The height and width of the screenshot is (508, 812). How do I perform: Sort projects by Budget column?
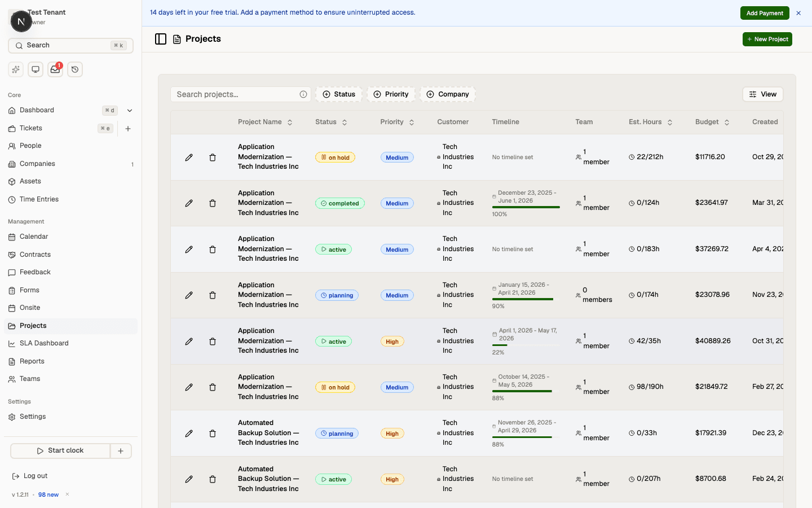click(x=727, y=121)
